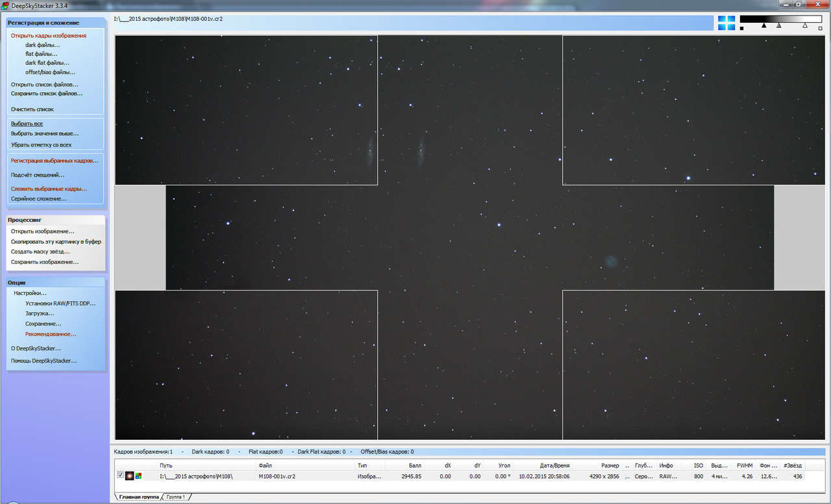Click the 4-corners view mode icon

(x=726, y=23)
